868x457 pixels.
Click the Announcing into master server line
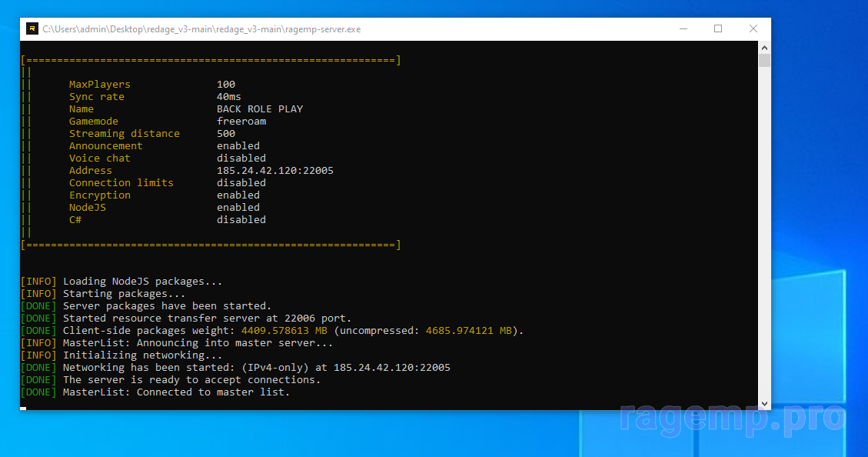point(177,343)
